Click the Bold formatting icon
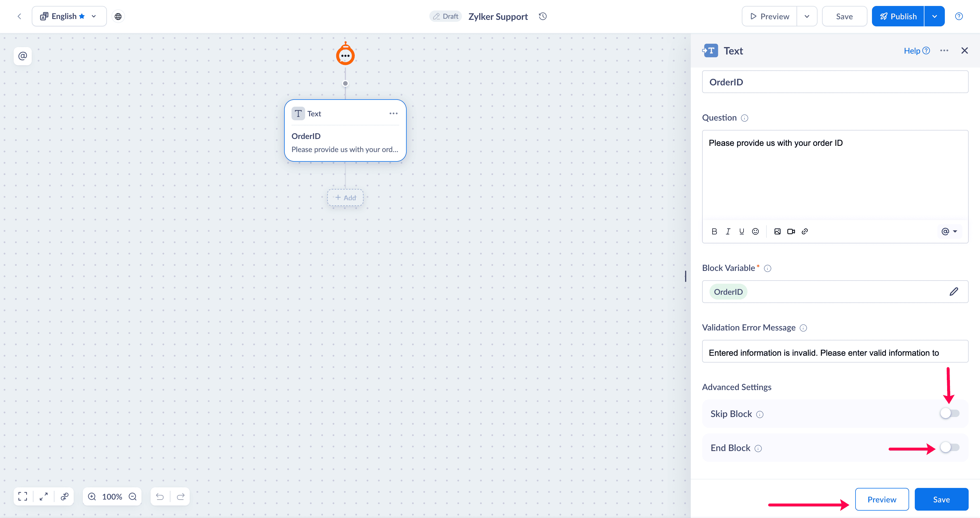Viewport: 980px width, 518px height. coord(714,231)
